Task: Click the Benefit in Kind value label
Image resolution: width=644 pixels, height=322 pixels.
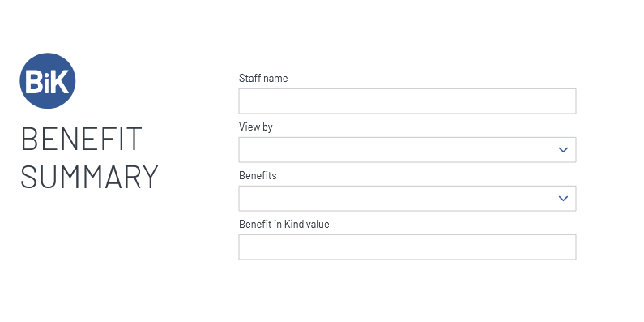Action: pyautogui.click(x=284, y=224)
